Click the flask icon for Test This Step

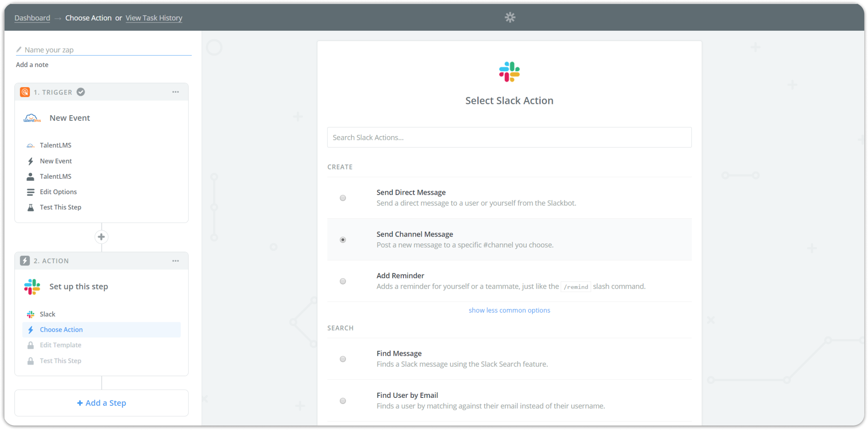tap(31, 207)
